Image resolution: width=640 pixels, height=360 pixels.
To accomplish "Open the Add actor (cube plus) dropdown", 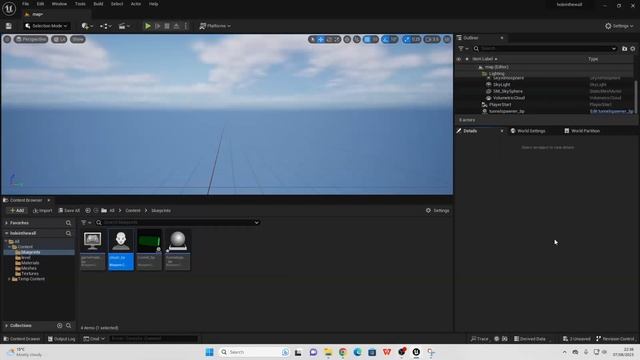I will [87, 26].
